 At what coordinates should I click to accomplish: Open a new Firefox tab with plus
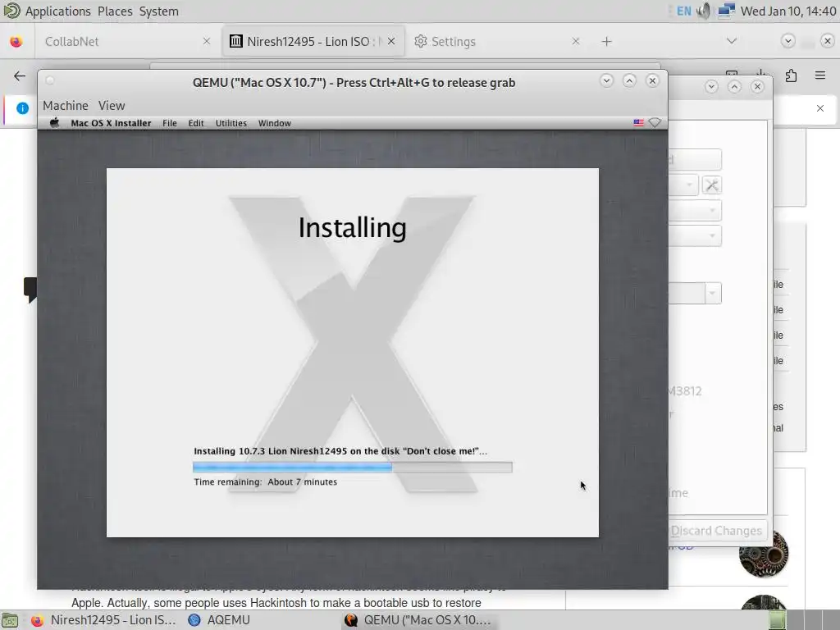click(x=606, y=41)
